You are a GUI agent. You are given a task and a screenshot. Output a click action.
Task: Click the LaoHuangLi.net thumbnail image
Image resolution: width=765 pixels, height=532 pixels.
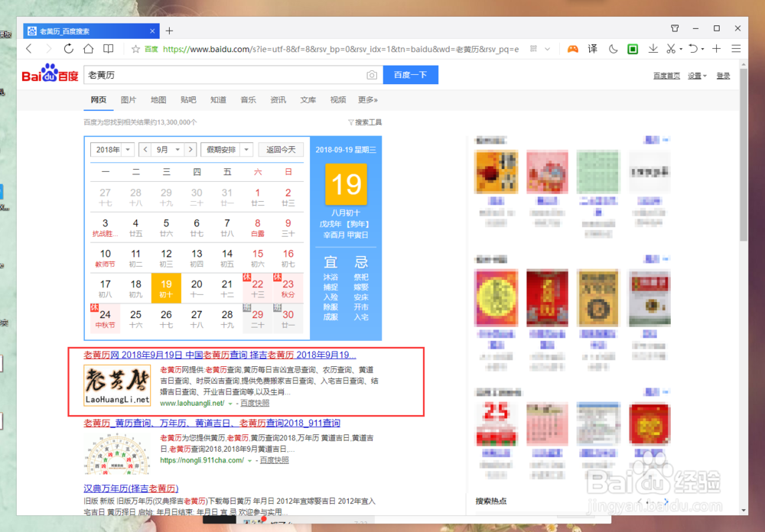click(117, 385)
